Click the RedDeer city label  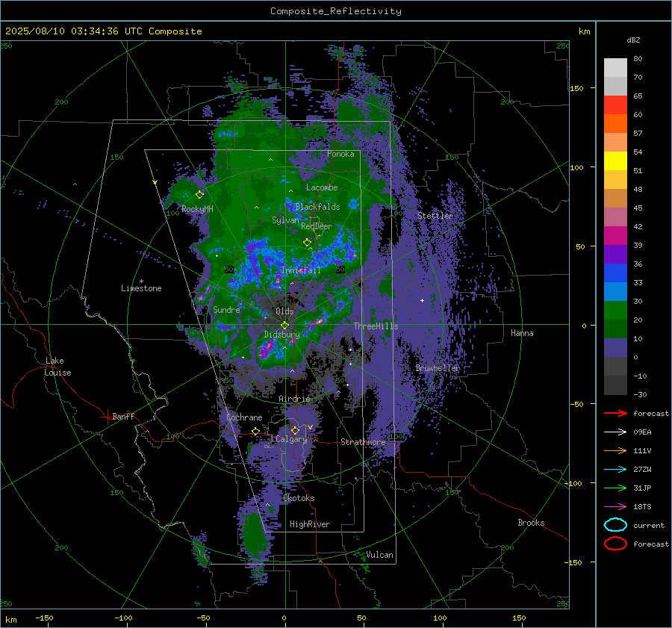pyautogui.click(x=317, y=226)
